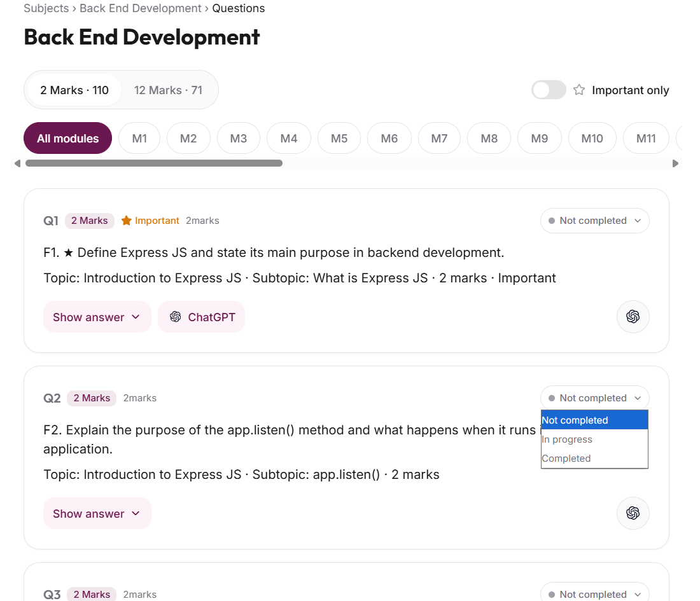Image resolution: width=700 pixels, height=601 pixels.
Task: Click the Questions breadcrumb item
Action: click(239, 8)
